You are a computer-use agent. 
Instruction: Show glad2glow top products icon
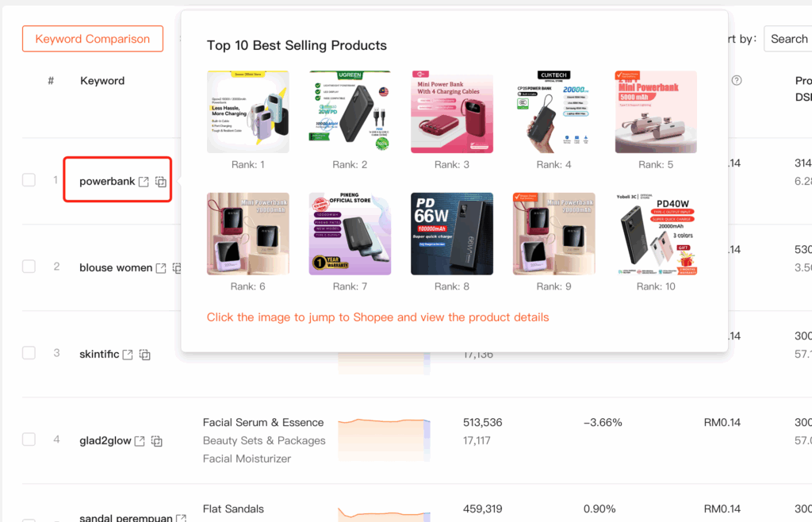coord(157,441)
